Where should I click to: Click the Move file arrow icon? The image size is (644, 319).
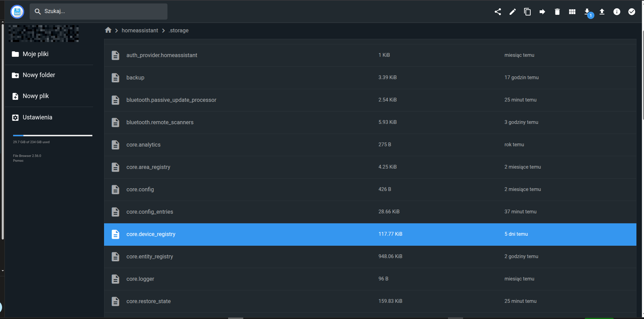[542, 12]
